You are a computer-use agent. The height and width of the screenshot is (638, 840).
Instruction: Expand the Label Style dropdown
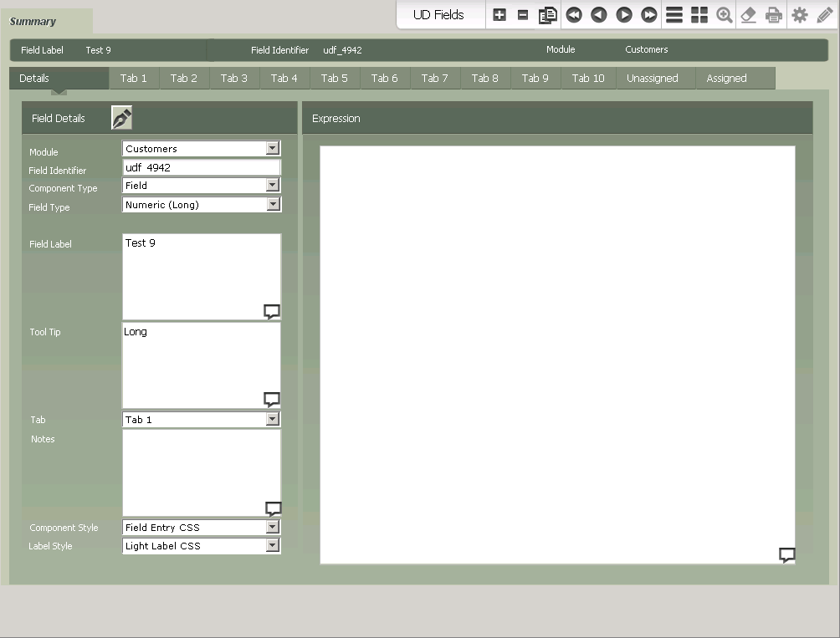274,545
